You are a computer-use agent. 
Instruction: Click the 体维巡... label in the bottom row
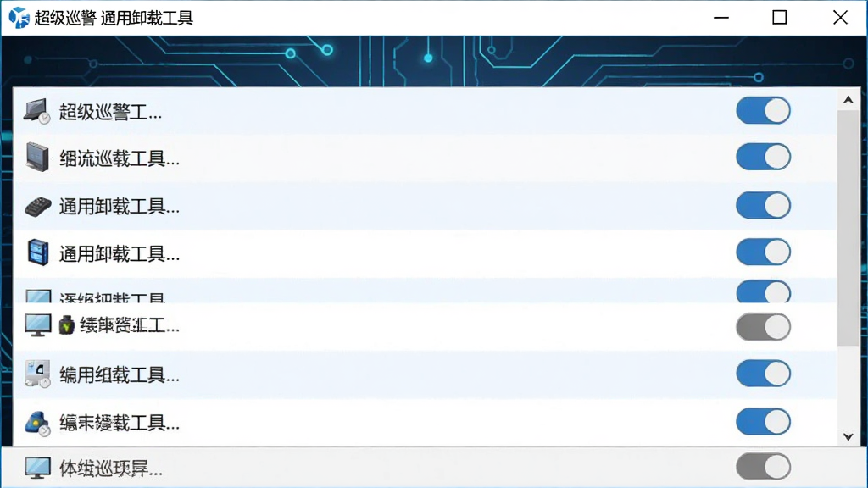111,469
